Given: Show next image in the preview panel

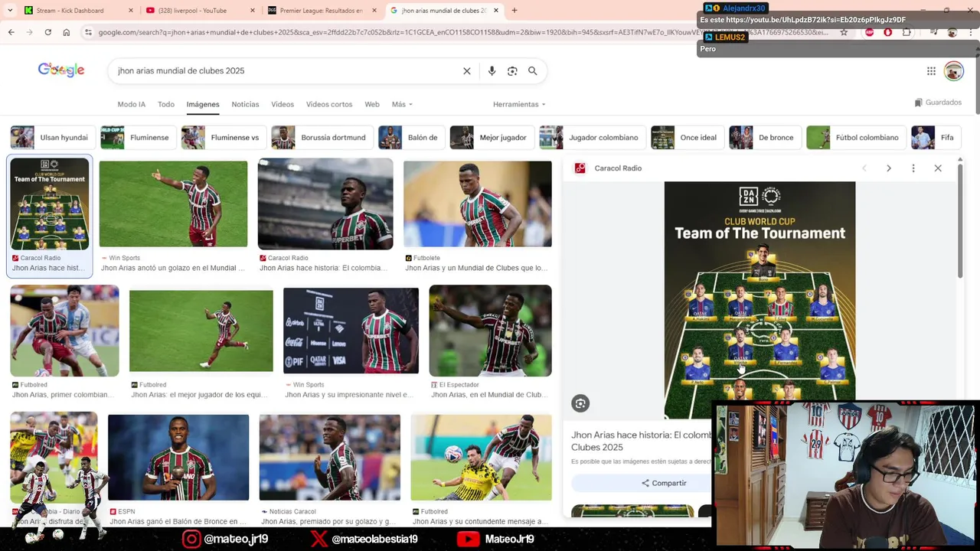Looking at the screenshot, I should [889, 168].
